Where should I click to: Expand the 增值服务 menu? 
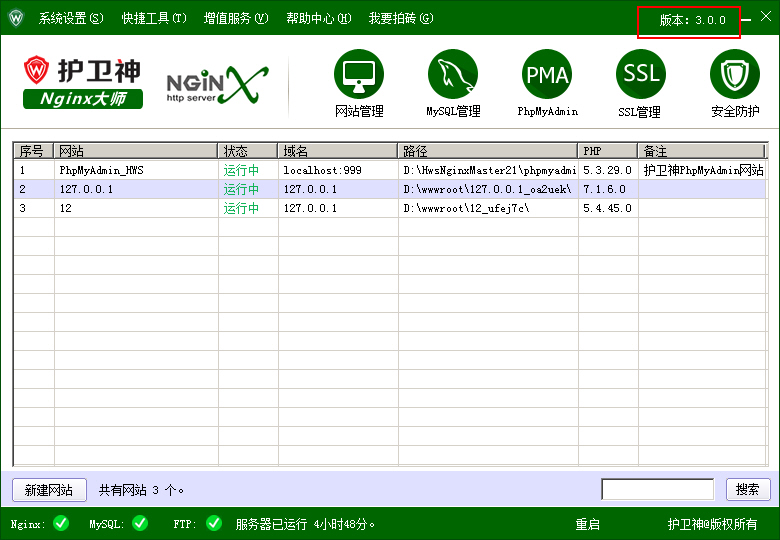pyautogui.click(x=236, y=18)
